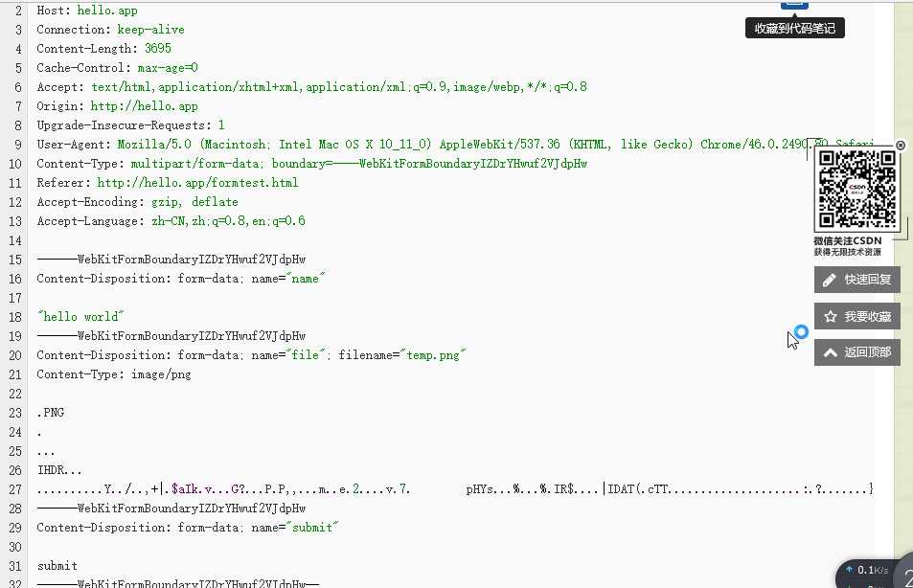Click the 我要收藏 button label
Image resolution: width=913 pixels, height=588 pixels.
868,316
